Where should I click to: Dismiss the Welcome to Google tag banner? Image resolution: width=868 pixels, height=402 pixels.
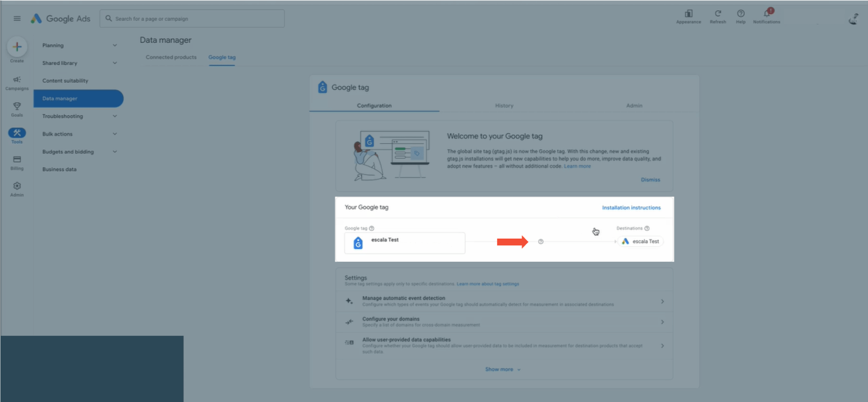coord(650,180)
